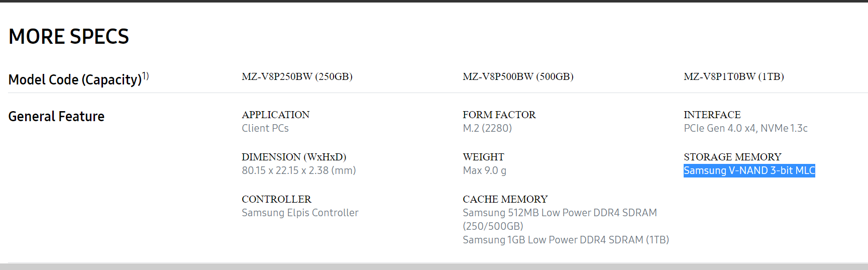The width and height of the screenshot is (868, 270).
Task: Click the General Feature row label
Action: click(x=56, y=116)
